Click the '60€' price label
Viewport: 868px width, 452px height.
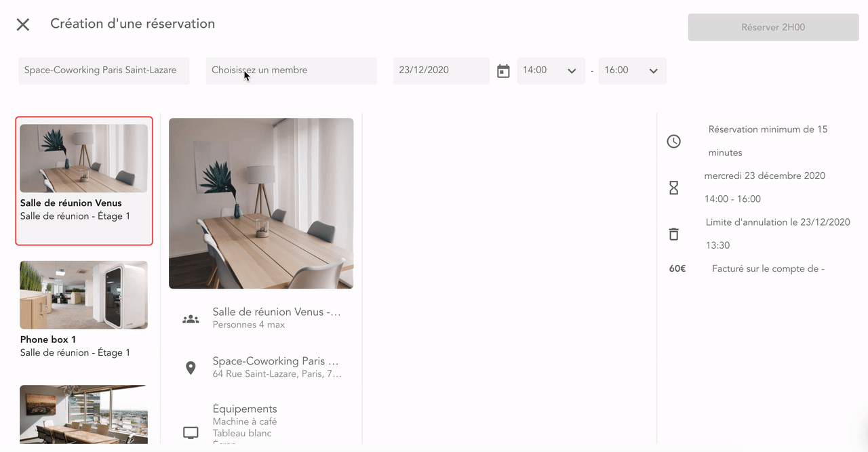(677, 268)
